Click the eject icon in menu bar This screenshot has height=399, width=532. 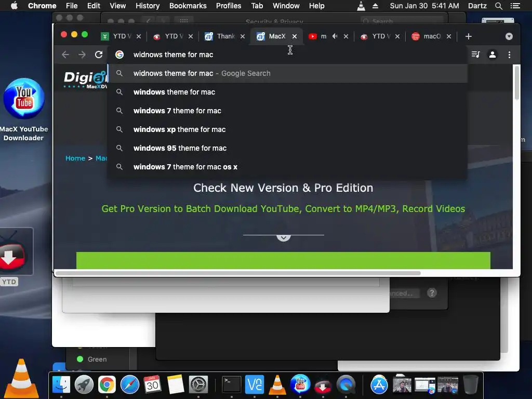pyautogui.click(x=375, y=6)
